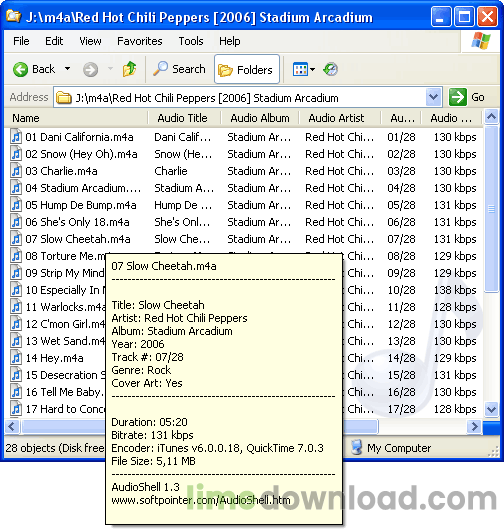The width and height of the screenshot is (504, 529).
Task: Expand the address bar dropdown arrow
Action: coord(433,97)
